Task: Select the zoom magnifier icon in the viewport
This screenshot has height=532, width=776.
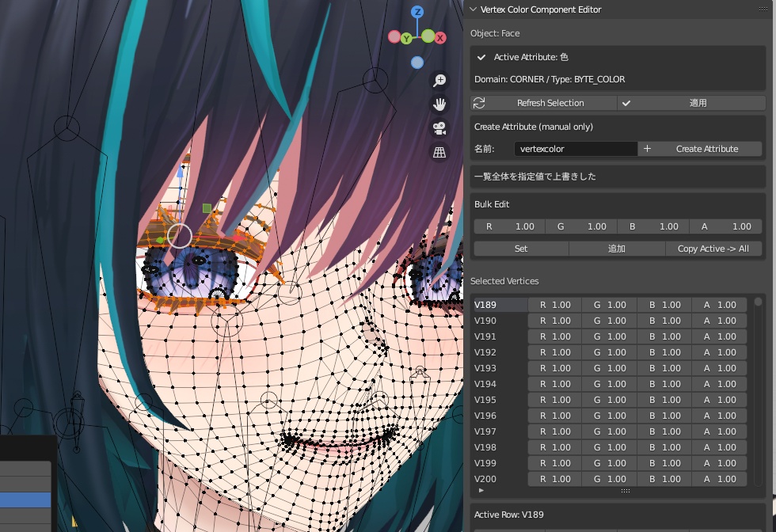Action: coord(439,80)
